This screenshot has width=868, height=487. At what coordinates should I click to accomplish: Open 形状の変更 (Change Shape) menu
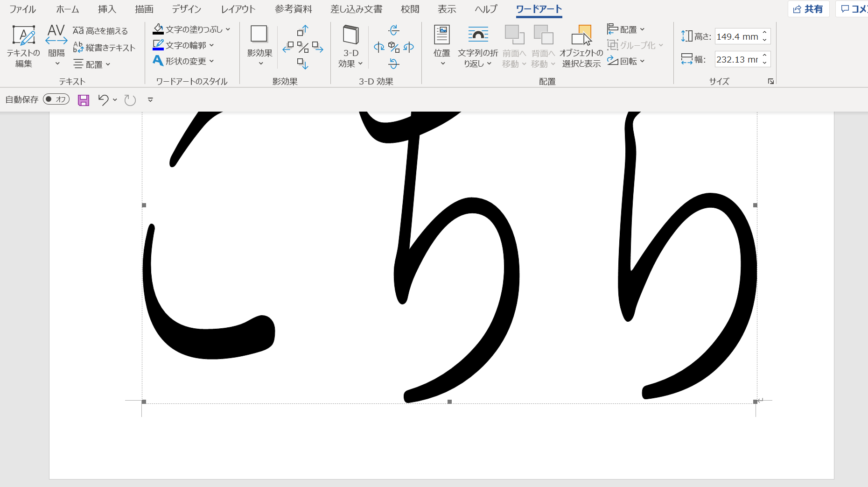[x=183, y=61]
